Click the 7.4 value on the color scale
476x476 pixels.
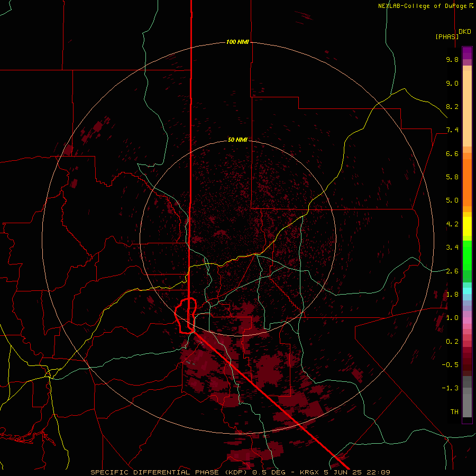point(452,130)
